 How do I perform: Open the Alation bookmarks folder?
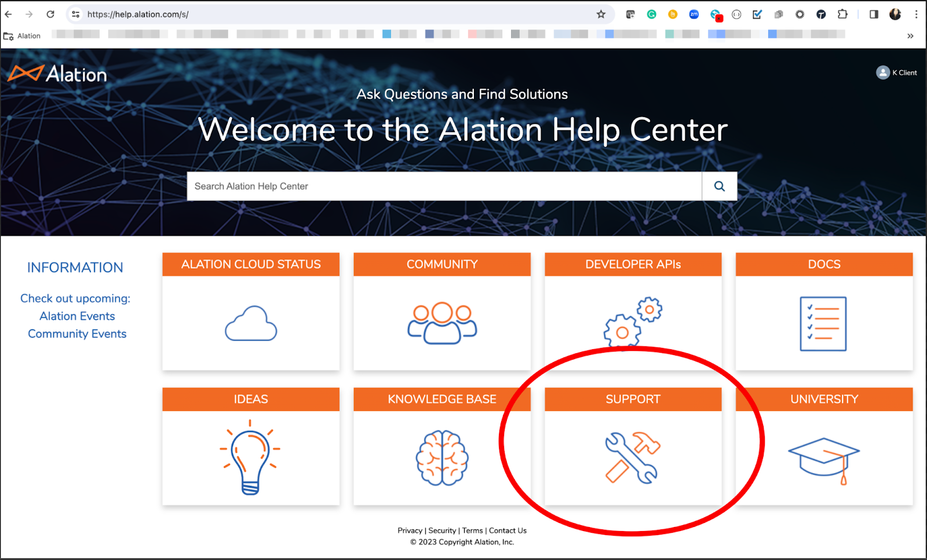pyautogui.click(x=22, y=36)
